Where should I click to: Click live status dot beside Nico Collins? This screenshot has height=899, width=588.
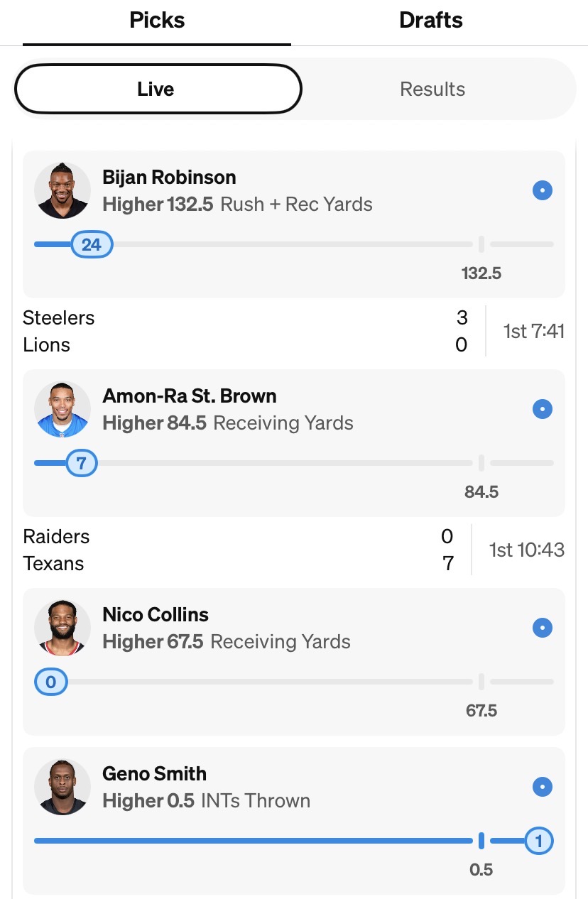pyautogui.click(x=543, y=628)
